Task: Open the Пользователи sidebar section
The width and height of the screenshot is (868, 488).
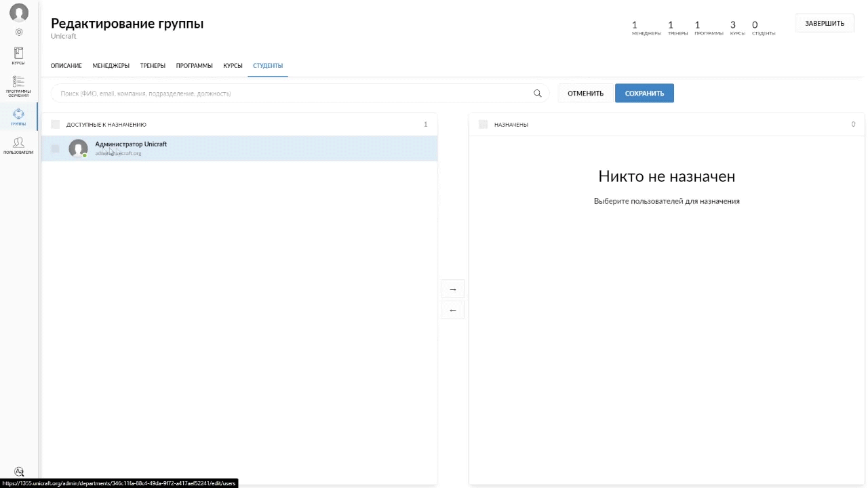Action: (18, 145)
